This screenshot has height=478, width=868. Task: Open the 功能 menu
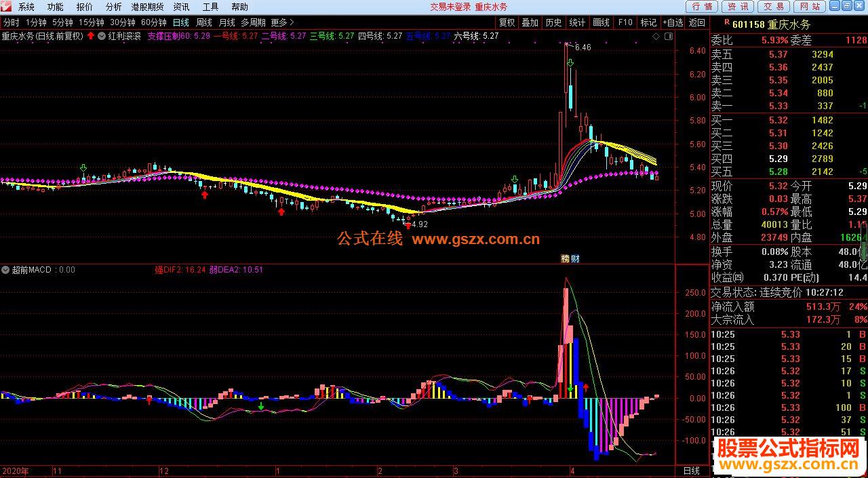[56, 7]
